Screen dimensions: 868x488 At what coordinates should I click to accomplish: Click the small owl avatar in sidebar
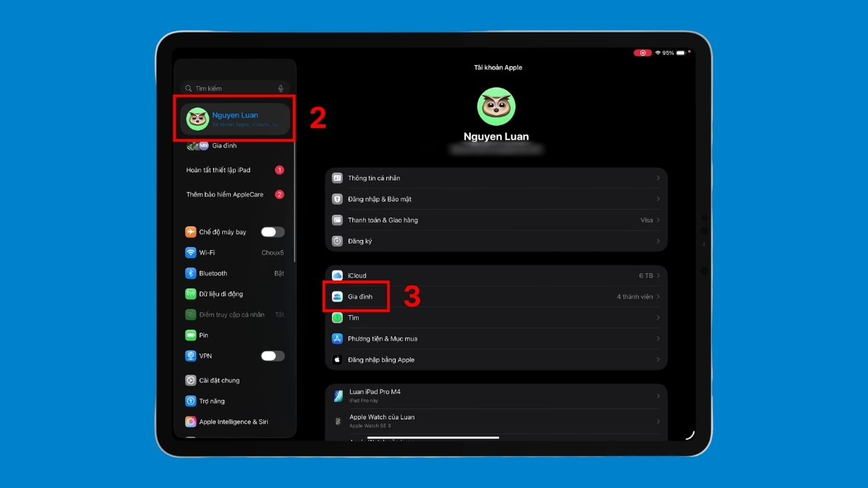(197, 119)
